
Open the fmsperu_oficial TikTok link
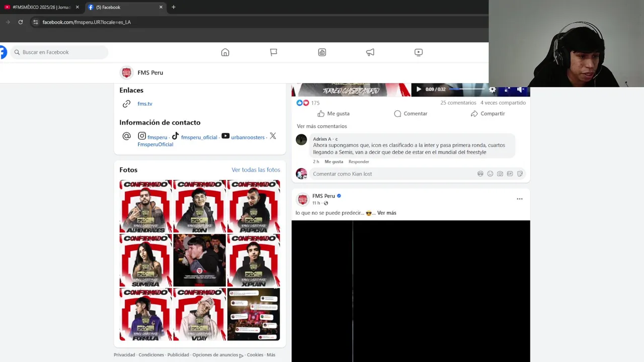199,137
